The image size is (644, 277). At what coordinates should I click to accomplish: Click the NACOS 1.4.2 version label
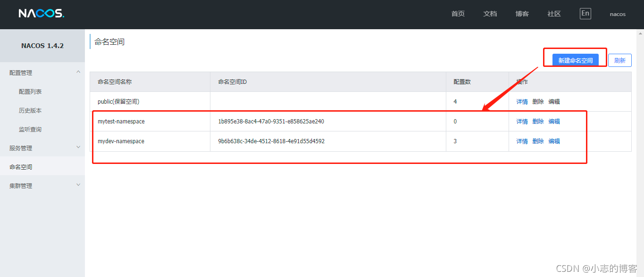pos(42,46)
